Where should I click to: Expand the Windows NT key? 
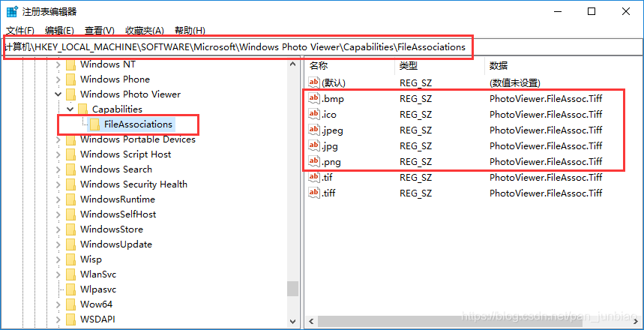click(x=58, y=64)
